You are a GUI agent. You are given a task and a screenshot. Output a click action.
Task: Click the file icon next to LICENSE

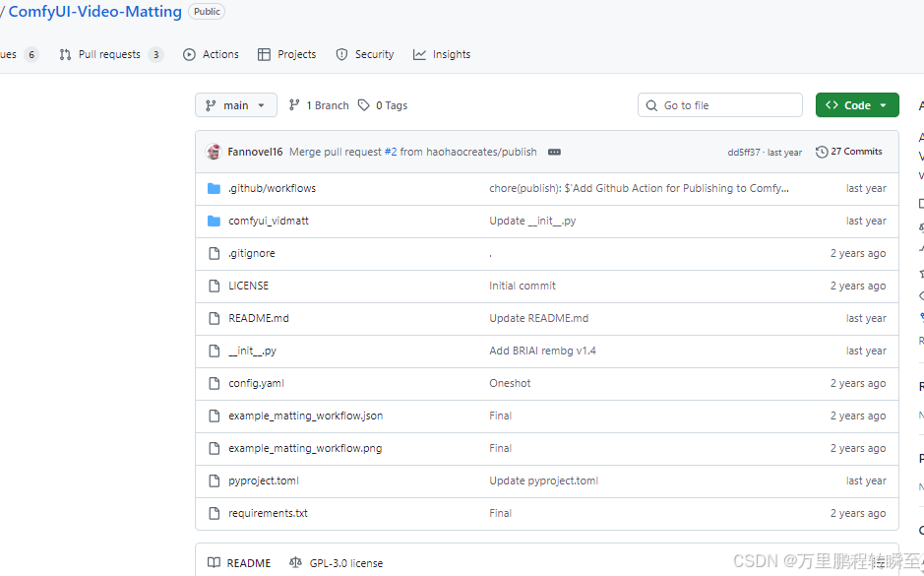(x=215, y=286)
